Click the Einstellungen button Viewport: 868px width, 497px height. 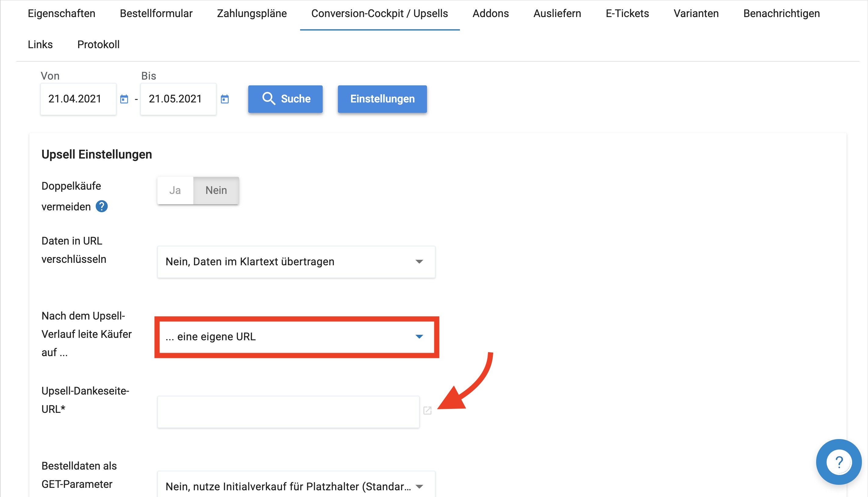point(382,99)
